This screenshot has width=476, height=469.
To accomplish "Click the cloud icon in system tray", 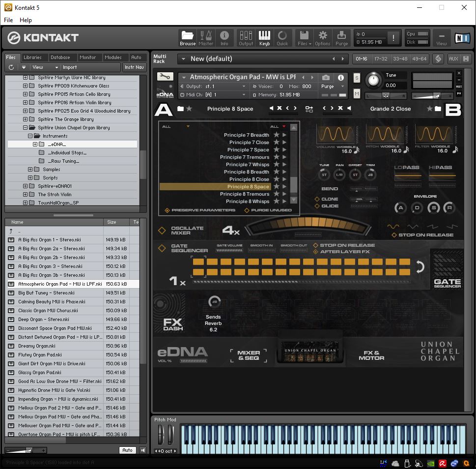I will 395,464.
